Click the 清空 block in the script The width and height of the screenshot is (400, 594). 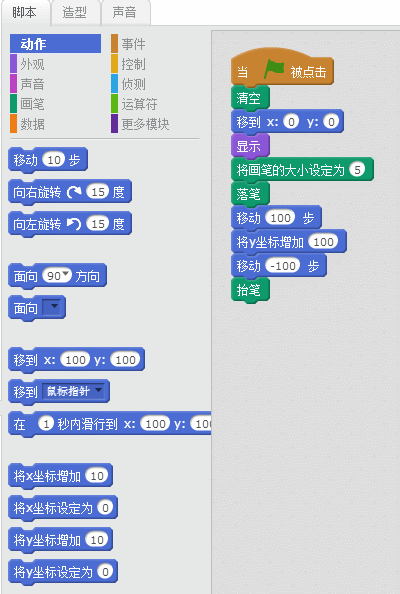coord(250,98)
